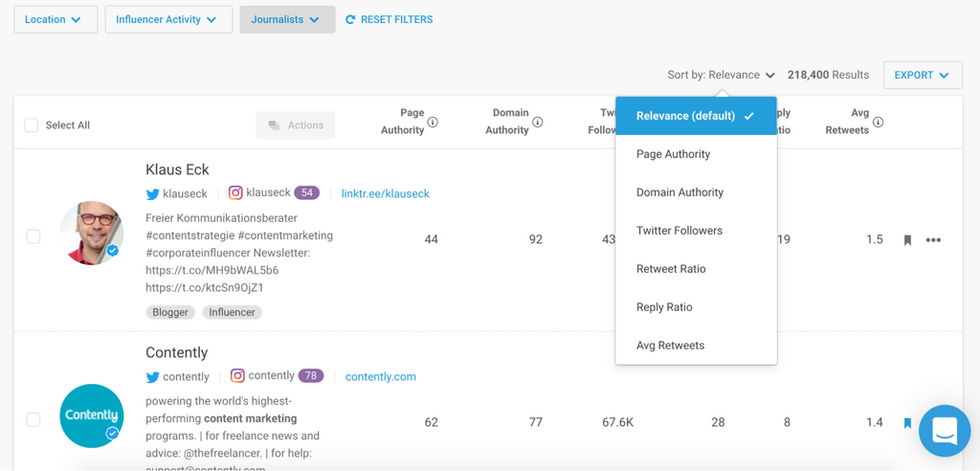This screenshot has width=980, height=471.
Task: Check the Select All checkbox
Action: [x=32, y=125]
